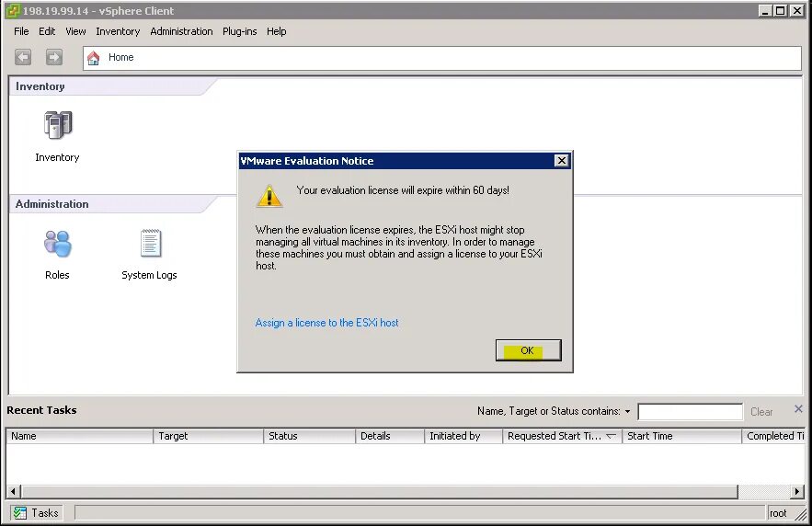
Task: Click the Home address bar field
Action: click(442, 57)
